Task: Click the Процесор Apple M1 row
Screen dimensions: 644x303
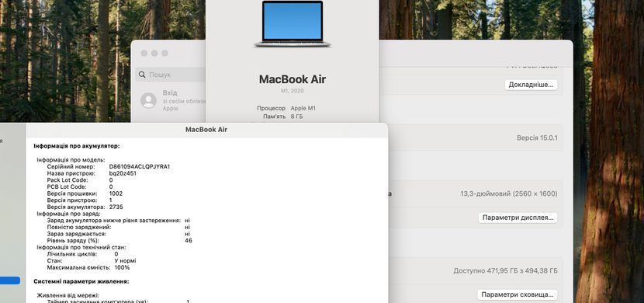Action: click(286, 108)
